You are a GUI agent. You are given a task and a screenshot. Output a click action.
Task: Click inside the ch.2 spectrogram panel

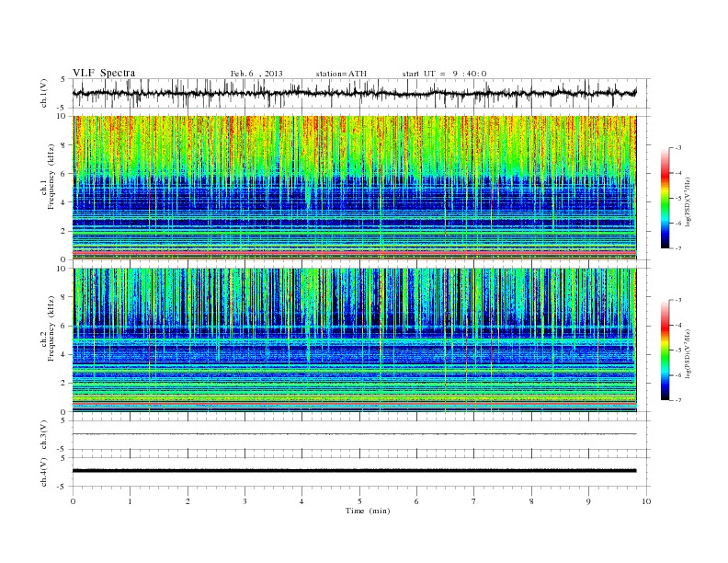pyautogui.click(x=354, y=340)
